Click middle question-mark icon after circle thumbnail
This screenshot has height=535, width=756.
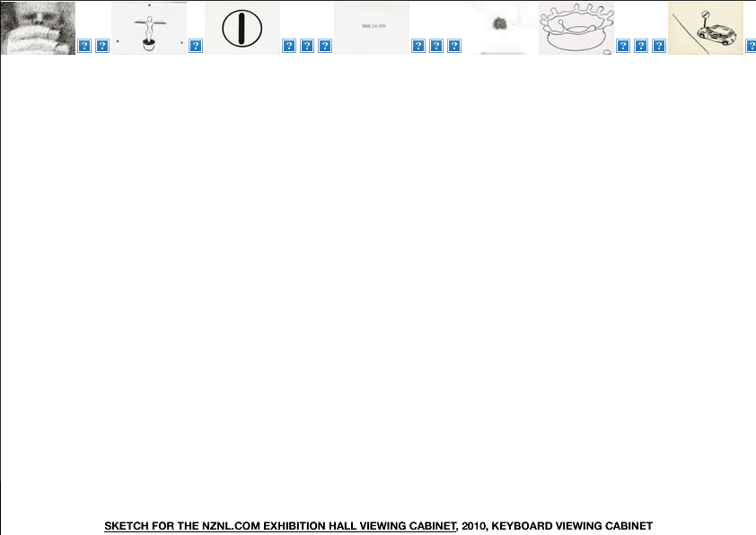pyautogui.click(x=307, y=46)
